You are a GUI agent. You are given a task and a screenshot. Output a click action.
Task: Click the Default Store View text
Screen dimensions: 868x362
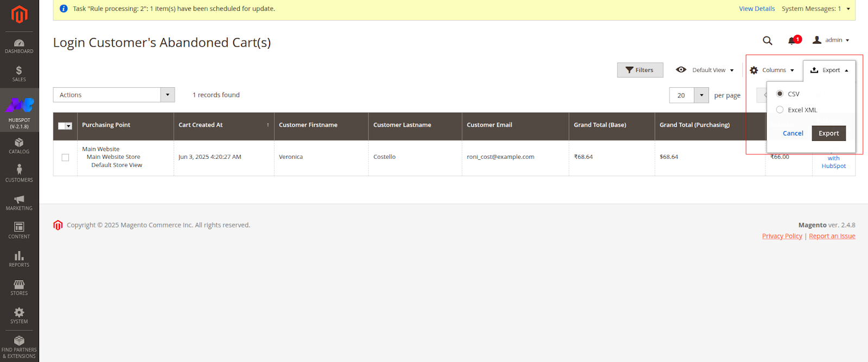coord(117,165)
